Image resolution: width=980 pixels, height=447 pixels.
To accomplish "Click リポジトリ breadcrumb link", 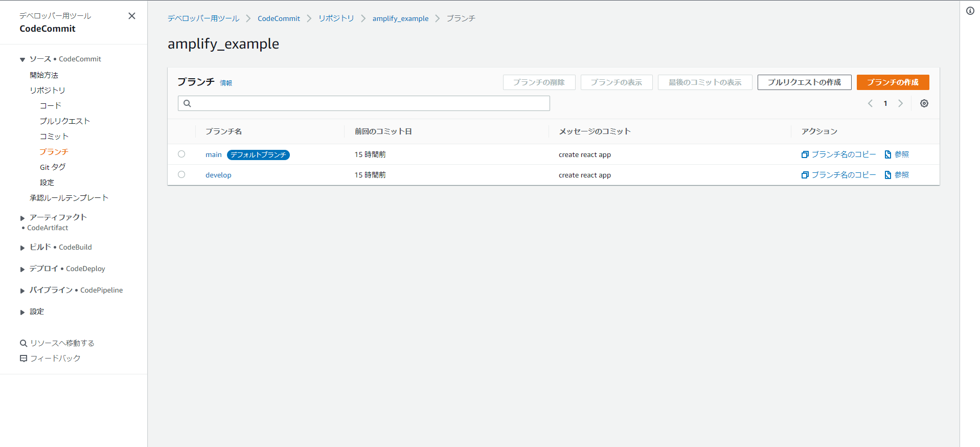I will point(336,18).
